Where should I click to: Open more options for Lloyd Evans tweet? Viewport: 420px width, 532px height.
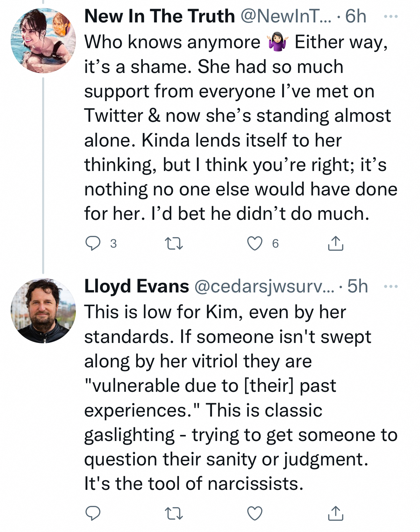pyautogui.click(x=391, y=286)
